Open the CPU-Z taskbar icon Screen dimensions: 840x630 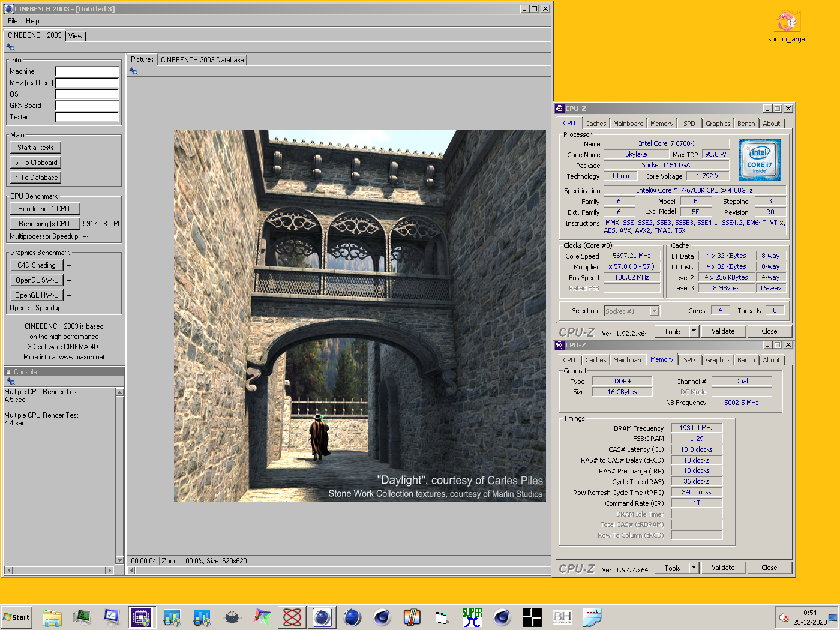pos(141,617)
